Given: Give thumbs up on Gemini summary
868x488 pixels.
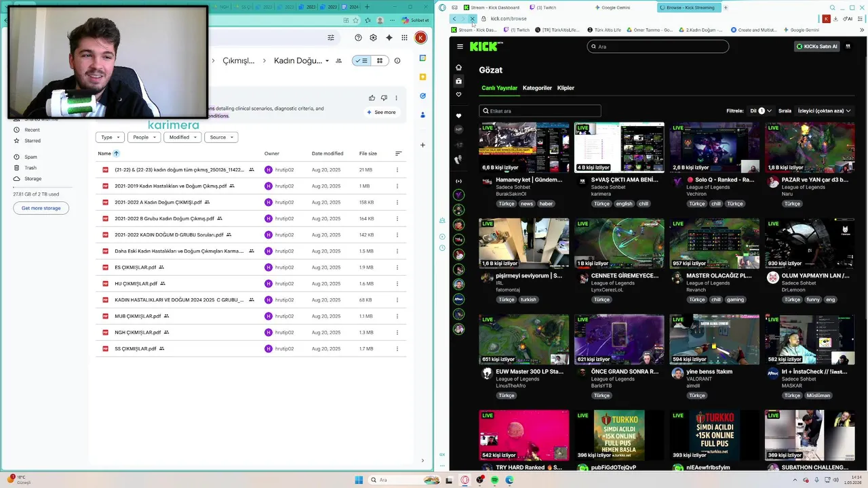Looking at the screenshot, I should click(372, 98).
